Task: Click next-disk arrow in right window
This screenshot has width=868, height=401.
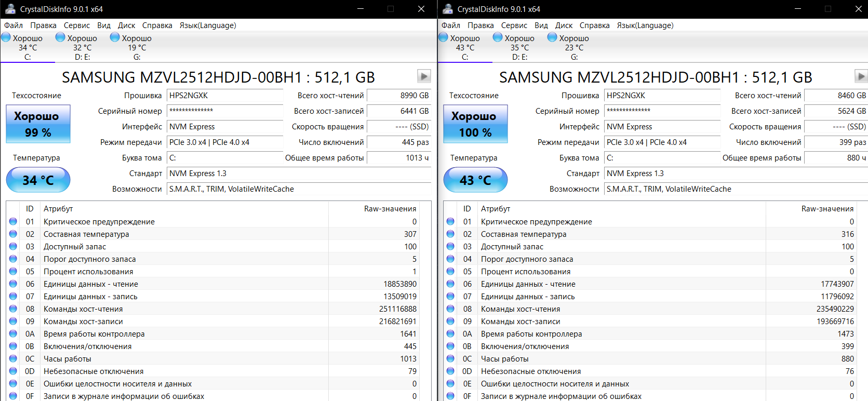Action: (x=861, y=76)
